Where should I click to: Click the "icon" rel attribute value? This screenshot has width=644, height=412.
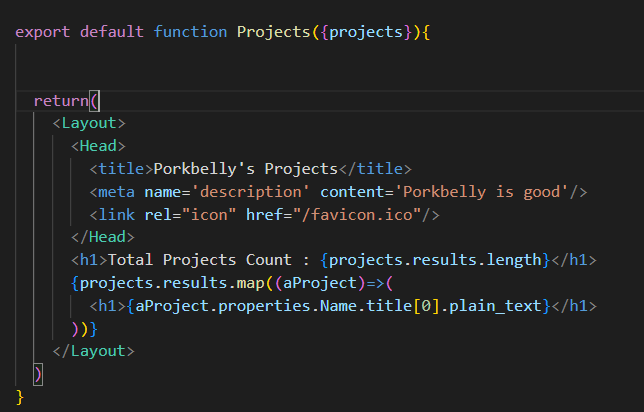[209, 215]
